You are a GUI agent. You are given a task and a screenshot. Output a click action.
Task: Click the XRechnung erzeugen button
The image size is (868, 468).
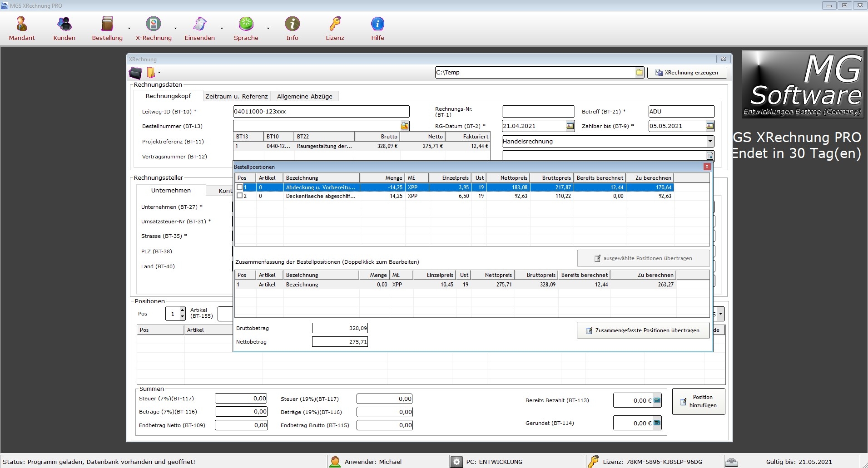(x=687, y=73)
